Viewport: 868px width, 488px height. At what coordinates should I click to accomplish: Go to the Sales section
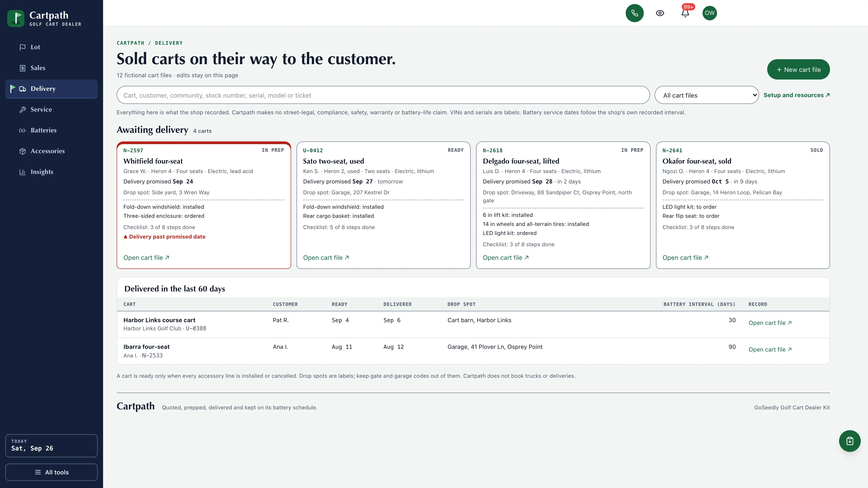click(x=52, y=68)
